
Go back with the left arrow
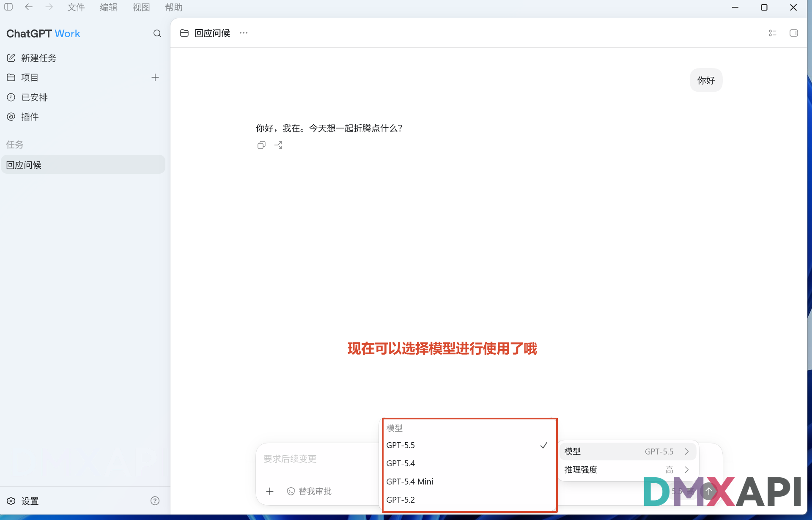point(29,7)
